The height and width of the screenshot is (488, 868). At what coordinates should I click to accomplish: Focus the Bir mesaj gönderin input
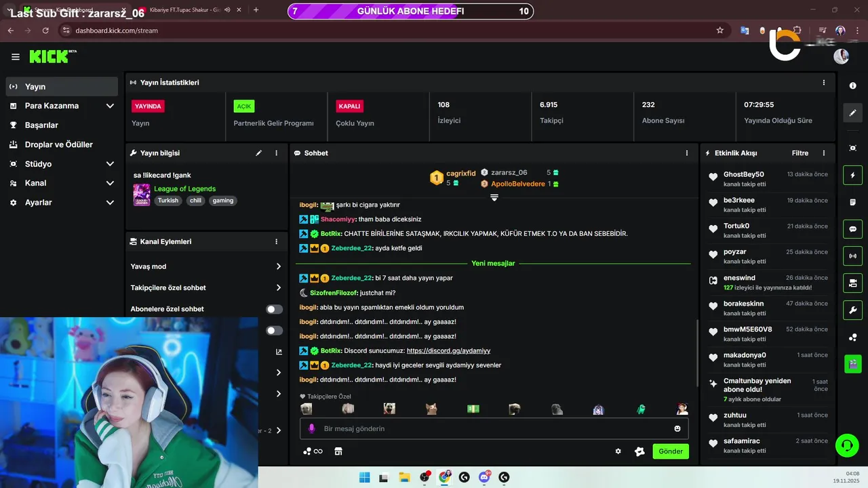click(x=494, y=428)
